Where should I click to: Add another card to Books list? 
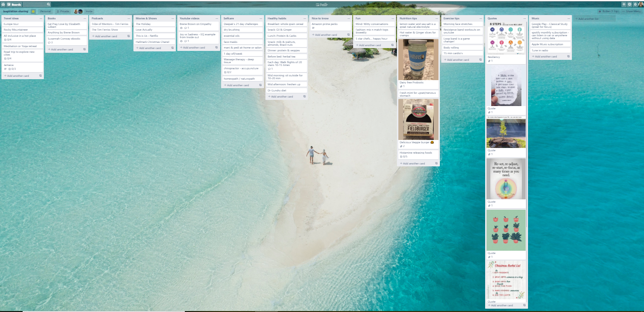[62, 49]
